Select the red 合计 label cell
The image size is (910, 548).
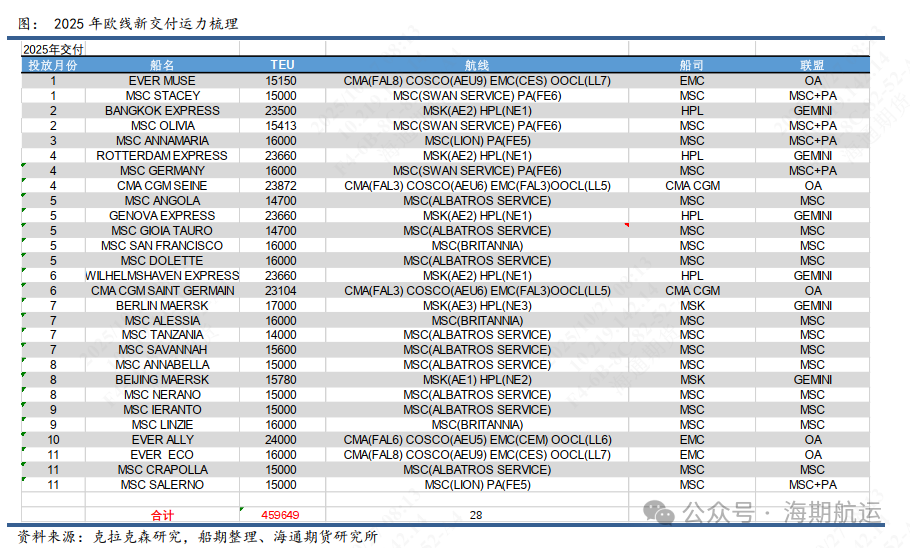[162, 515]
